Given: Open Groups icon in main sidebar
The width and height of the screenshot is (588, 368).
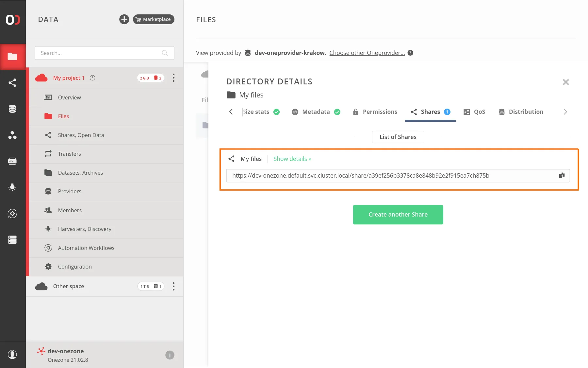Looking at the screenshot, I should tap(12, 135).
